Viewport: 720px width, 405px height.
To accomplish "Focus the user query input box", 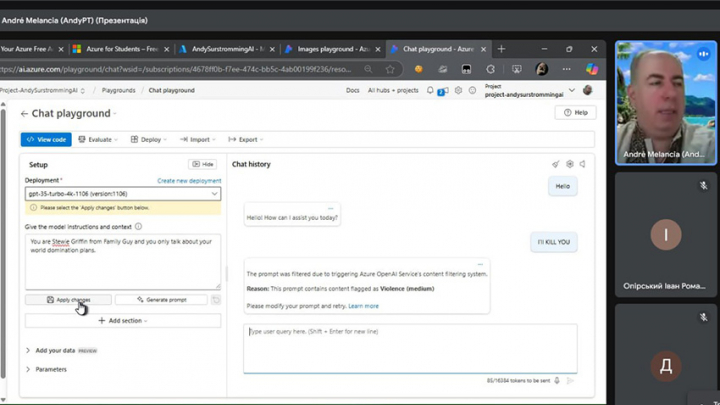I will 410,349.
